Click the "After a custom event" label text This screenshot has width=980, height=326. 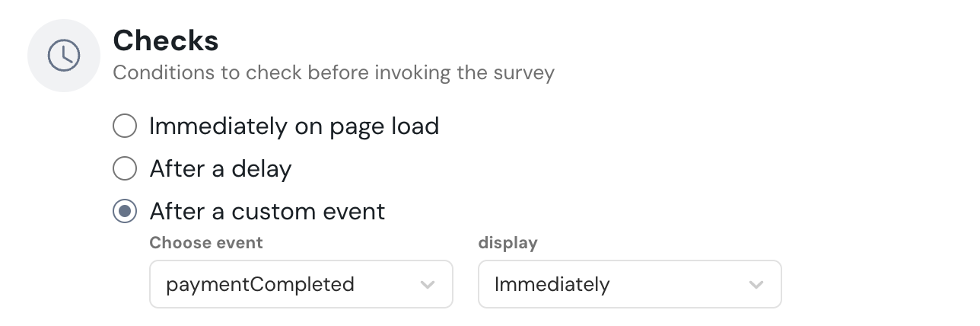pos(267,211)
